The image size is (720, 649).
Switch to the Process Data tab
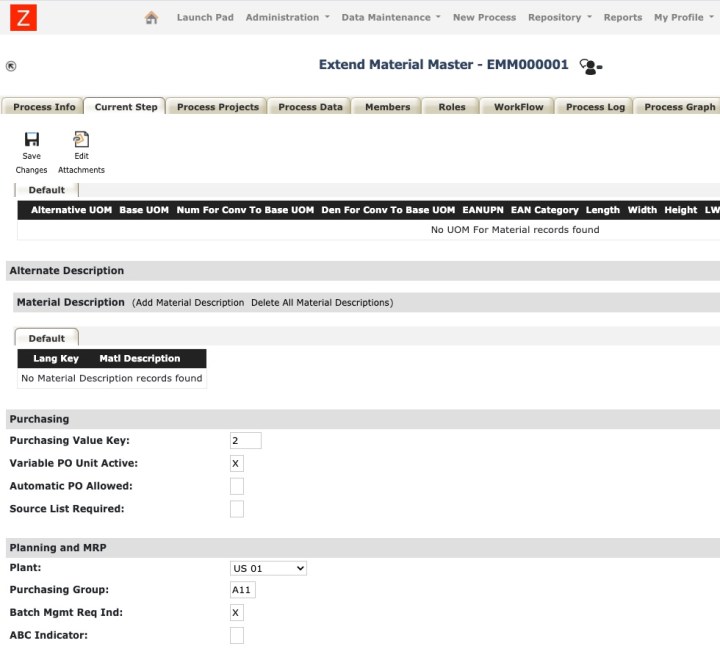pyautogui.click(x=310, y=107)
